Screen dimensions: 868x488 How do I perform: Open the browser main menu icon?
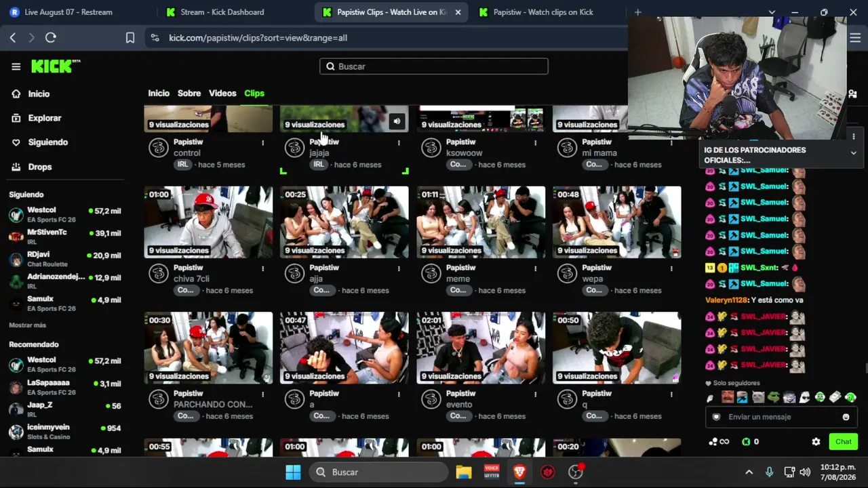coord(855,38)
